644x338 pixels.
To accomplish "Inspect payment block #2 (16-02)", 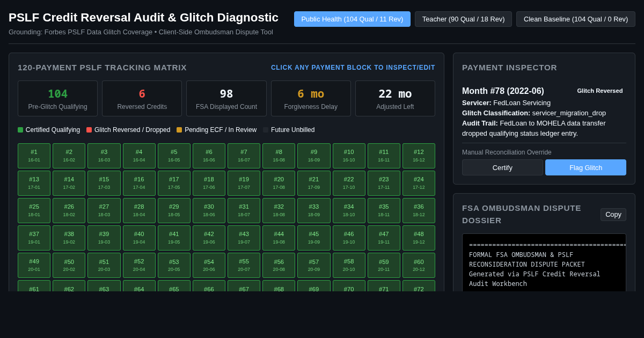I will (69, 156).
